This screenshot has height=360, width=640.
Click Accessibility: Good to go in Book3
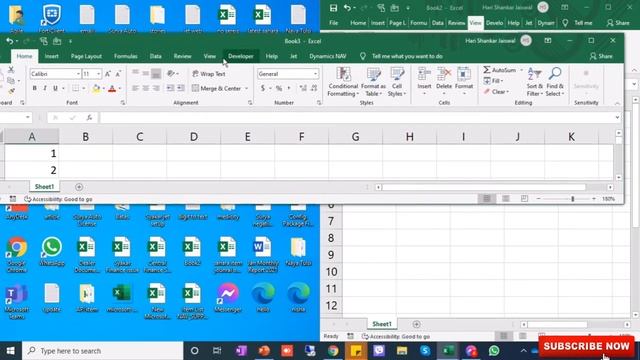[58, 199]
